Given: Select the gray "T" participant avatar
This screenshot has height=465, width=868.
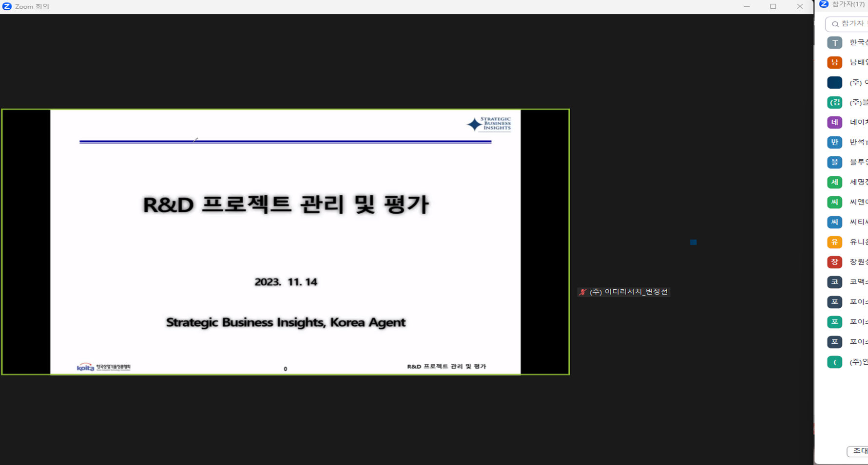Looking at the screenshot, I should click(x=834, y=43).
